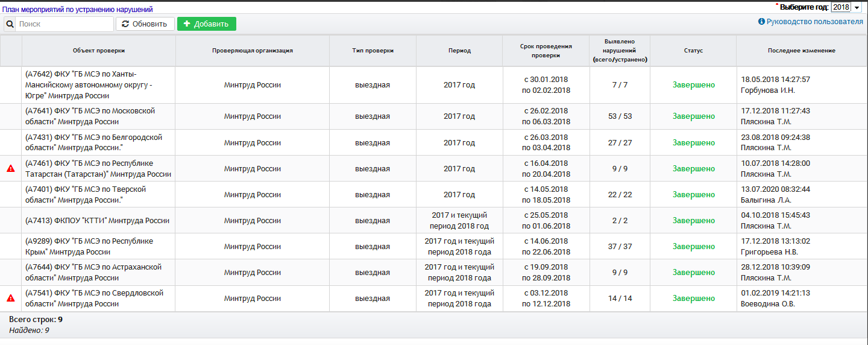The height and width of the screenshot is (345, 868).
Task: Focus the Поиск search field
Action: 65,24
